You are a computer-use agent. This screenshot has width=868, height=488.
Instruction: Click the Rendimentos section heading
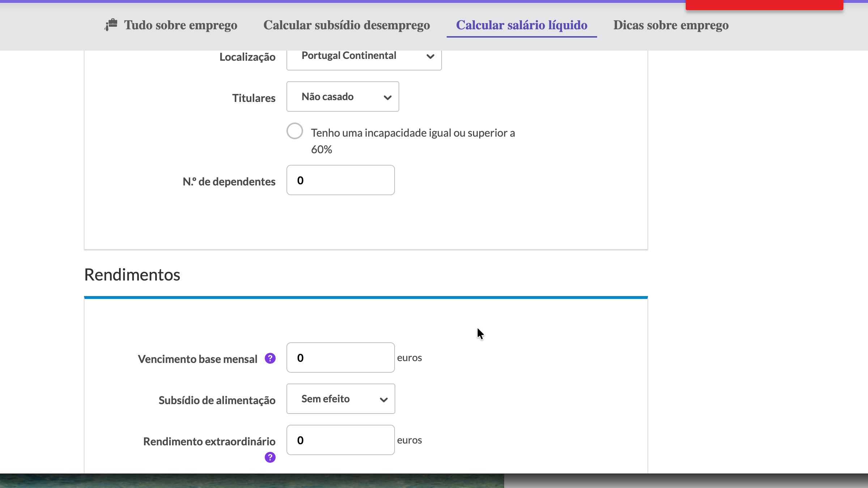[x=132, y=275]
